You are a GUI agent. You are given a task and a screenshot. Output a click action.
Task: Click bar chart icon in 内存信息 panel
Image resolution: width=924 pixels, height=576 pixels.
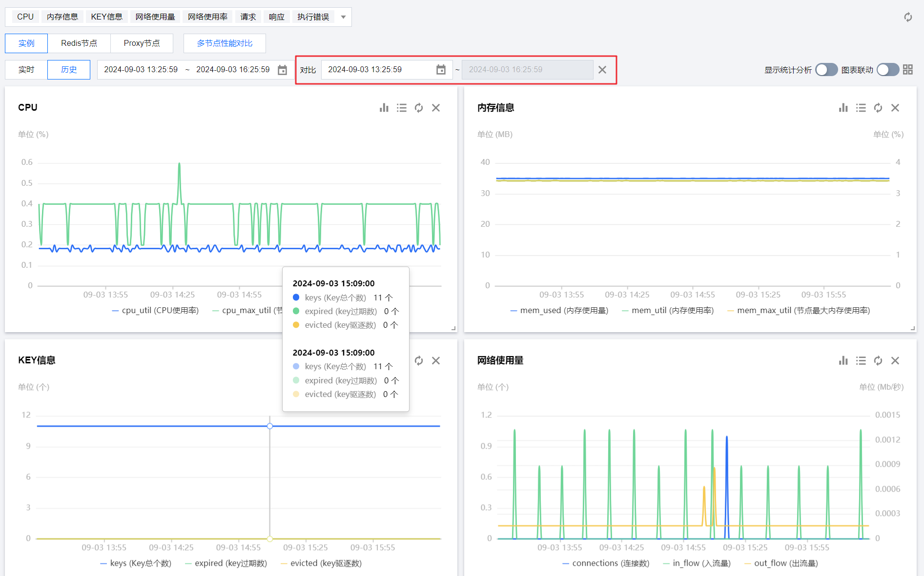pos(843,108)
